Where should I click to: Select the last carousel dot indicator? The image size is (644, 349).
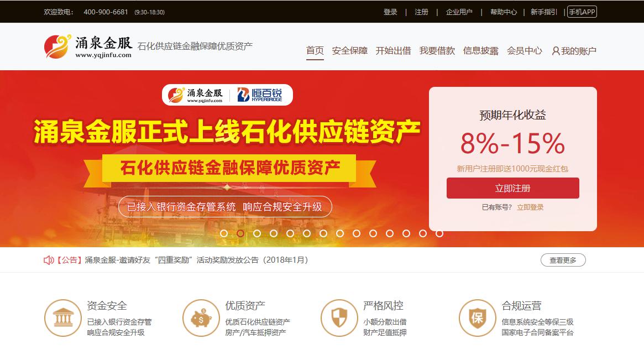click(439, 233)
